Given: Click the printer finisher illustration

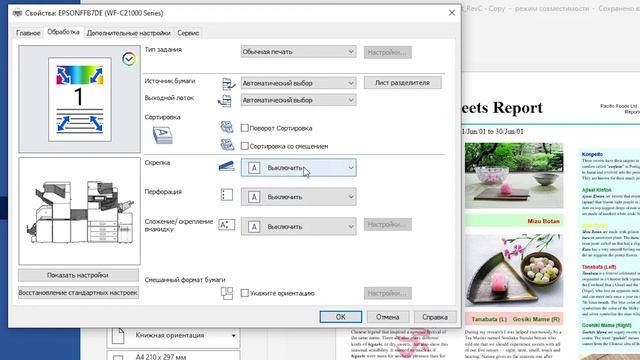Looking at the screenshot, I should click(x=80, y=211).
